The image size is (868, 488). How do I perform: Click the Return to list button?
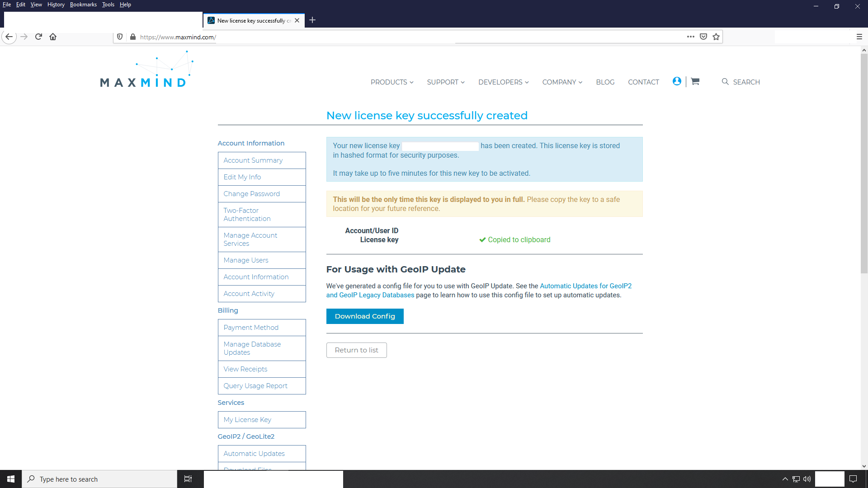tap(357, 350)
